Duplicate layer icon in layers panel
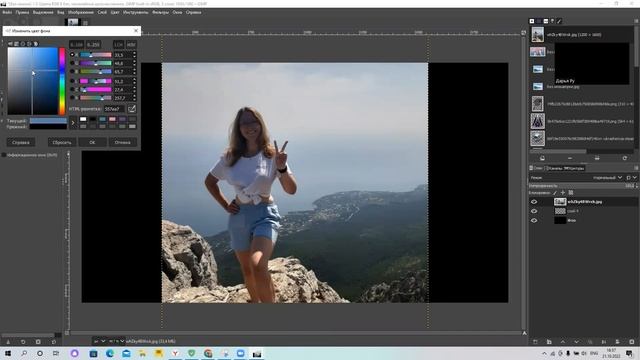This screenshot has width=640, height=360. 590,342
